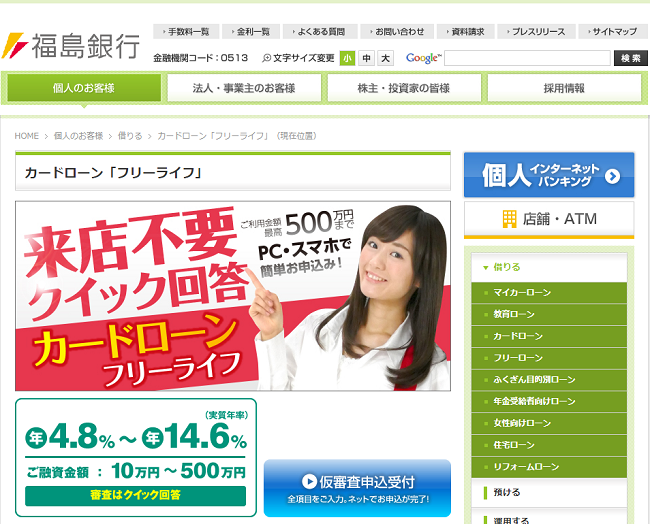The height and width of the screenshot is (524, 650).
Task: Click the 検索 search button
Action: (631, 58)
